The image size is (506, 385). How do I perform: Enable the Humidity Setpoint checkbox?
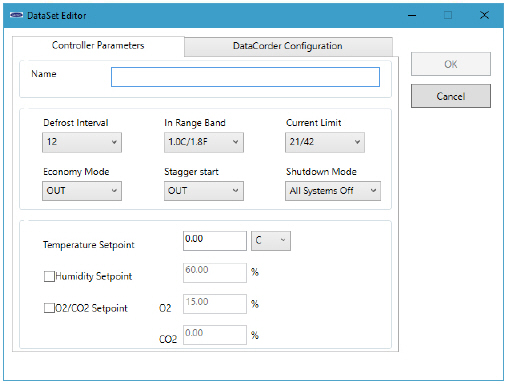(x=49, y=276)
